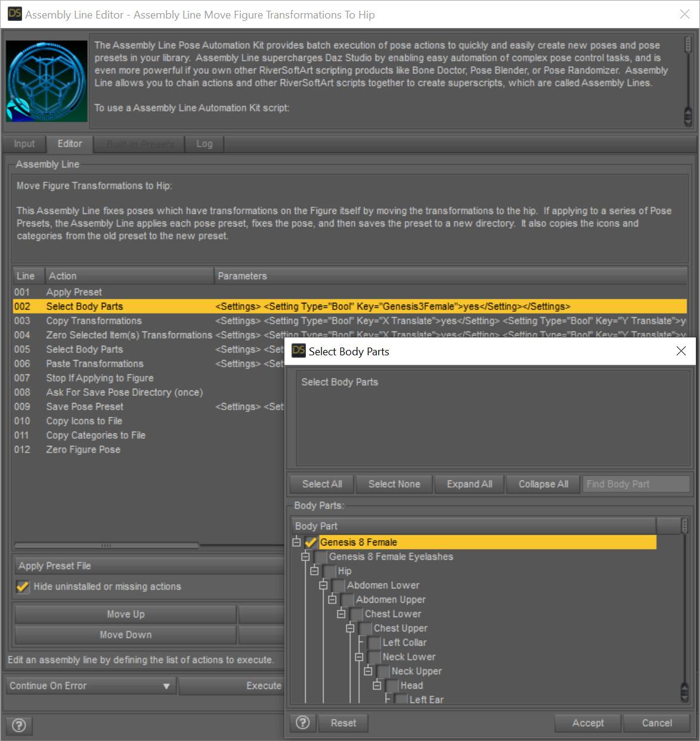The width and height of the screenshot is (700, 741).
Task: Collapse the Genesis 8 Female Eyelashes node
Action: click(306, 556)
